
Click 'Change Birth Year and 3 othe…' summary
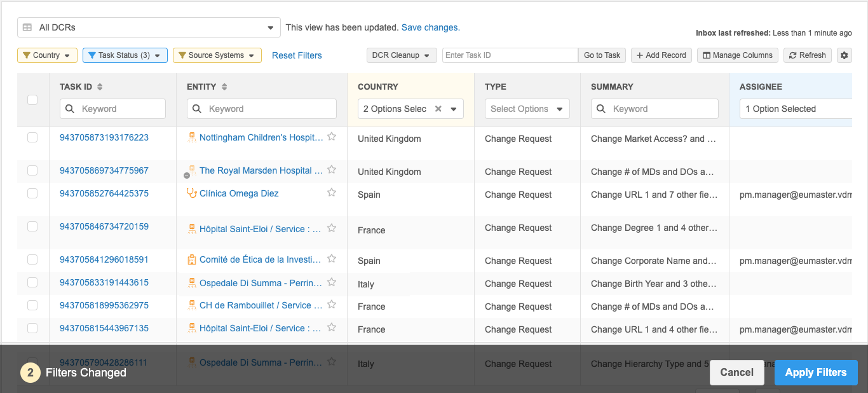[x=654, y=284]
